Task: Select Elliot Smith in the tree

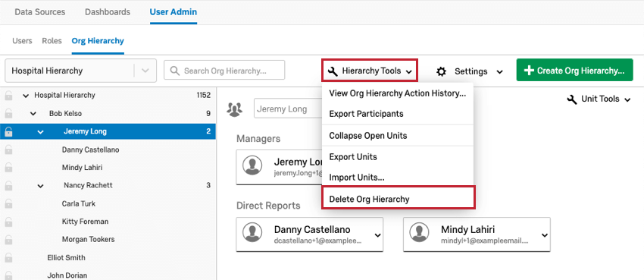Action: click(67, 258)
